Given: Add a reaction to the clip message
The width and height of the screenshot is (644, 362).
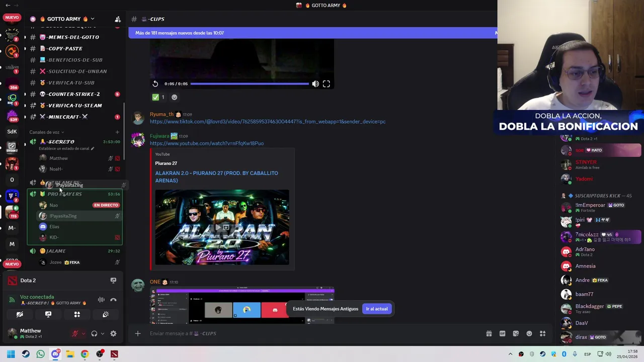Looking at the screenshot, I should (x=174, y=97).
